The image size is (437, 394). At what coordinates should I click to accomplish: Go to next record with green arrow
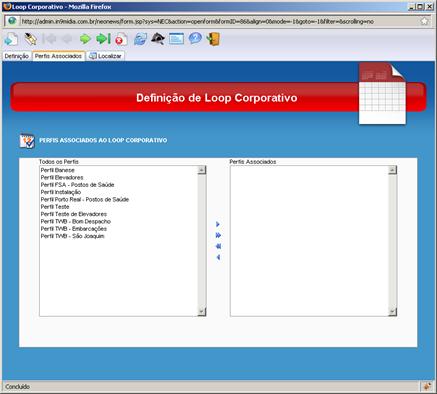[85, 39]
